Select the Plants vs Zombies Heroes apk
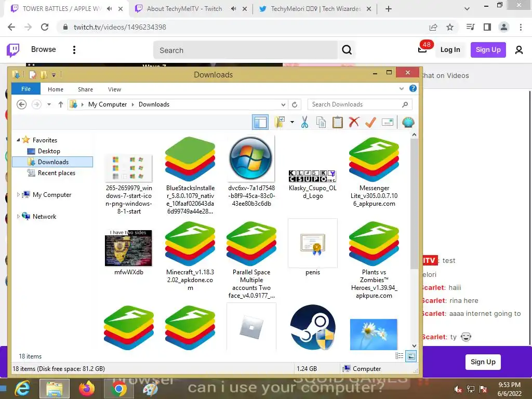This screenshot has width=532, height=399. tap(374, 244)
